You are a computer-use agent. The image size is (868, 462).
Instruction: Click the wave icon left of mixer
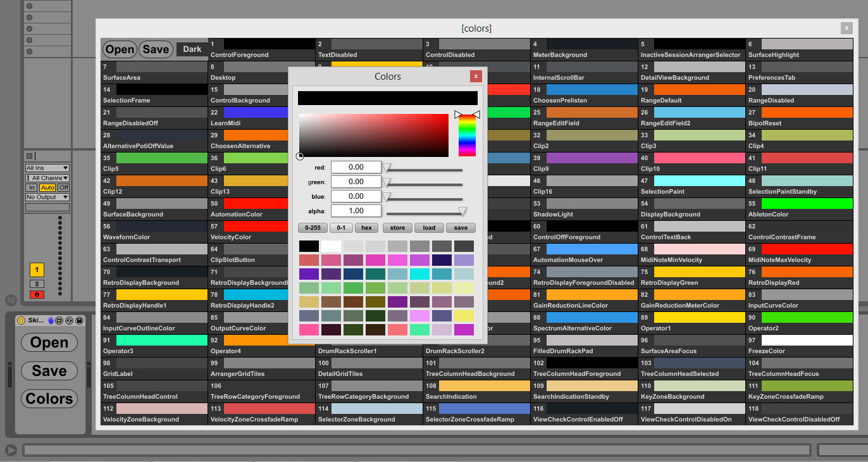(11, 300)
